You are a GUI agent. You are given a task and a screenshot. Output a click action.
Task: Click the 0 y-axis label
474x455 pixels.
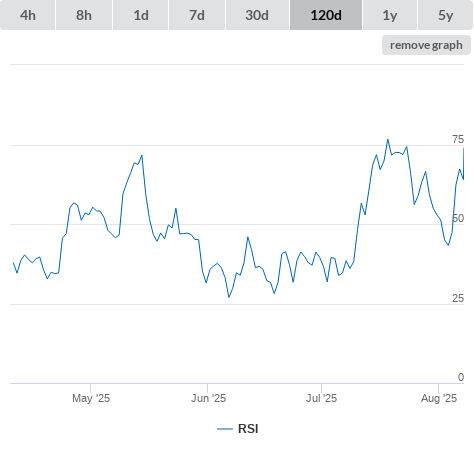[x=461, y=377]
